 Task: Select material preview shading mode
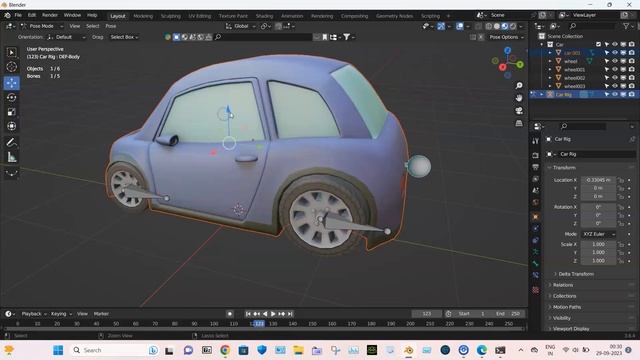504,26
